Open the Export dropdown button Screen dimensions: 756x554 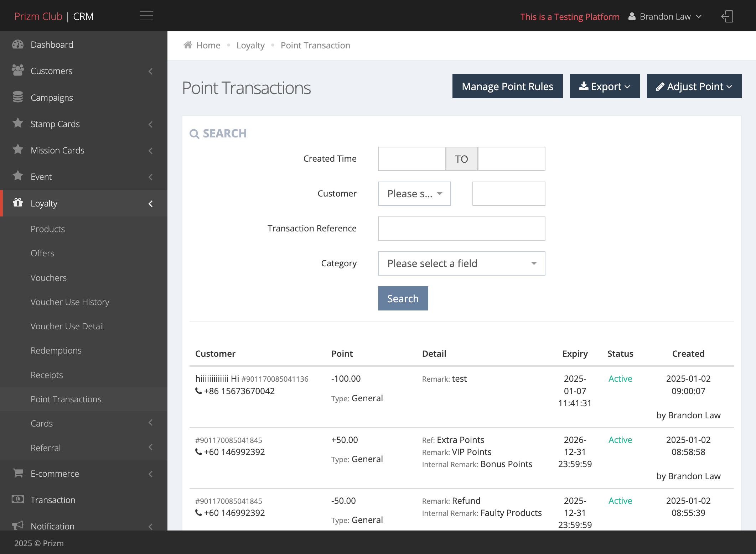[x=605, y=86]
